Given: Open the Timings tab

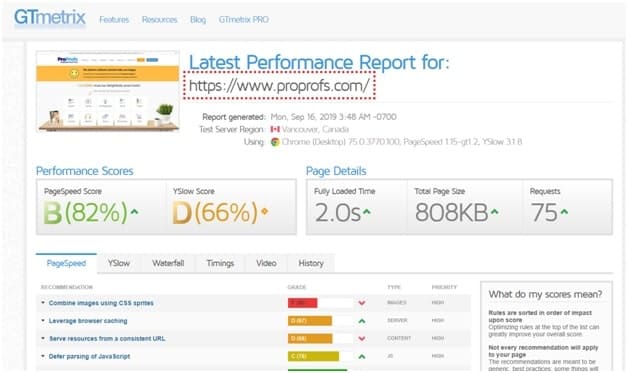Looking at the screenshot, I should [220, 263].
